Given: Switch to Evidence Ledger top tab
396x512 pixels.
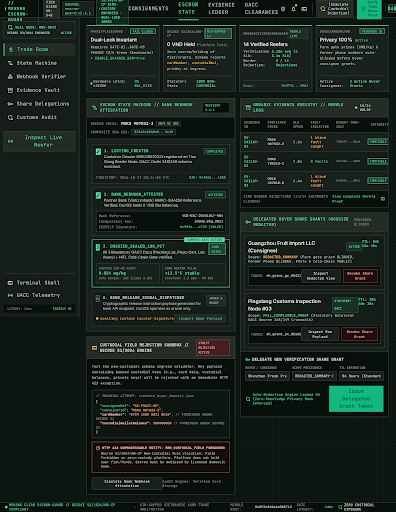Looking at the screenshot, I should [221, 8].
